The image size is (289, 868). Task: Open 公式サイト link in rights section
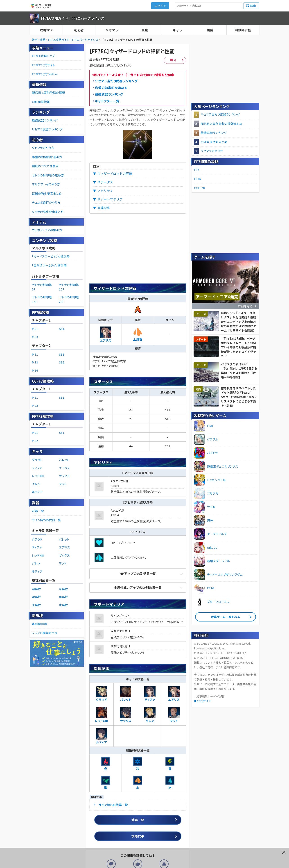point(203,701)
